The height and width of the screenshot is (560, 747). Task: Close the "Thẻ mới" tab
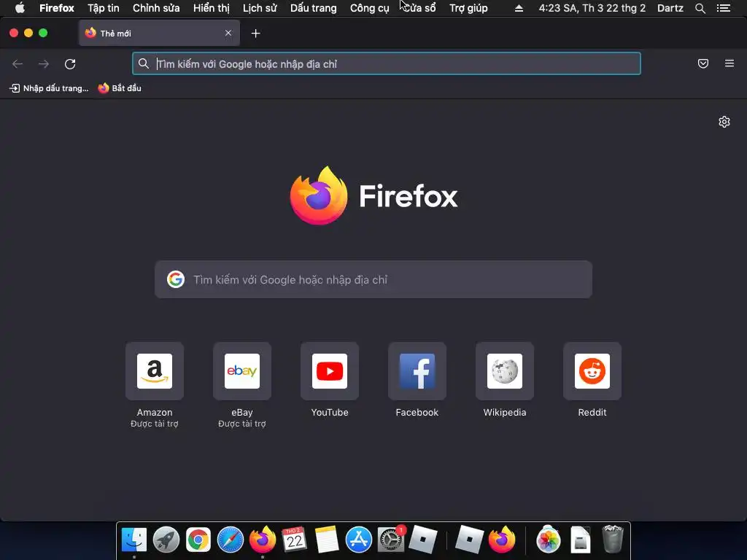pyautogui.click(x=228, y=33)
